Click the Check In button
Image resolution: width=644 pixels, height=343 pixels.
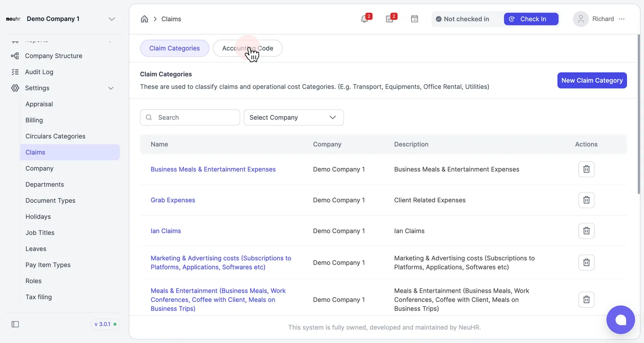pyautogui.click(x=531, y=19)
